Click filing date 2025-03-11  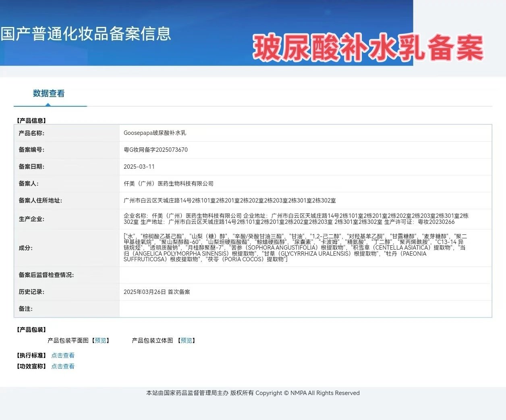pos(139,167)
